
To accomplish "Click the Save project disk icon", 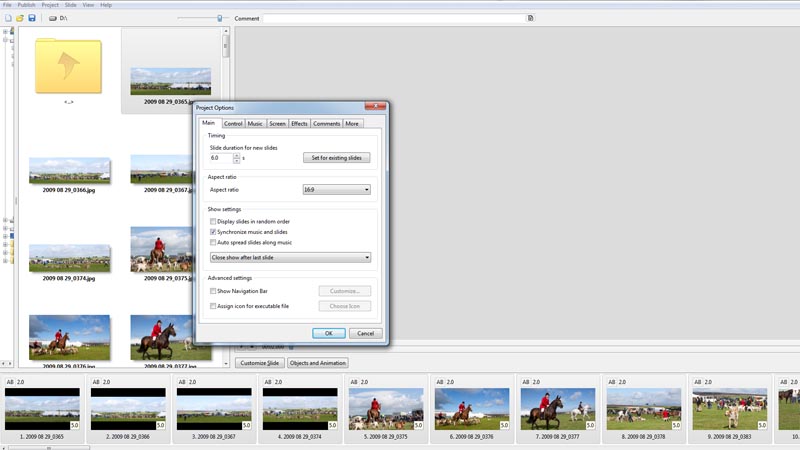I will tap(32, 18).
